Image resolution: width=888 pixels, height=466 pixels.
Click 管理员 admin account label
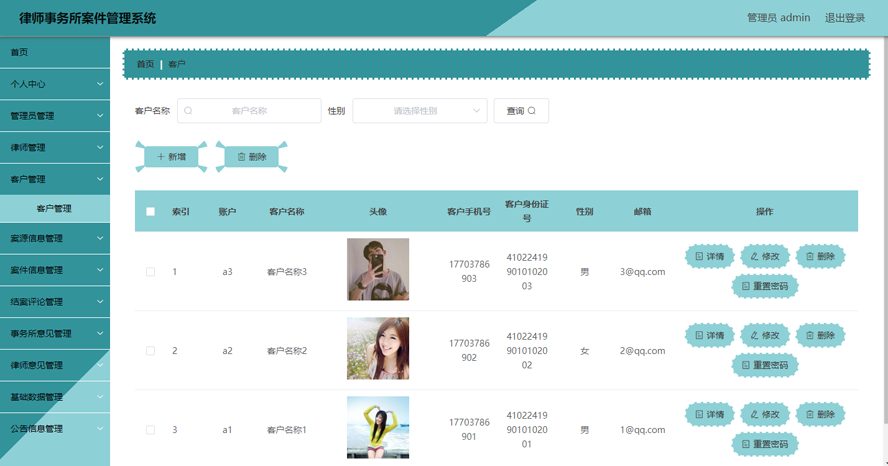click(778, 18)
